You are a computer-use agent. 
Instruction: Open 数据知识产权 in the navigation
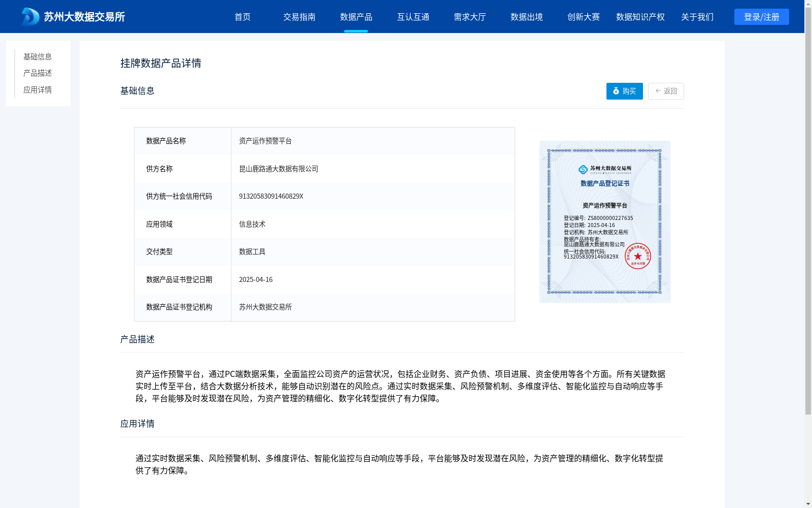(640, 17)
